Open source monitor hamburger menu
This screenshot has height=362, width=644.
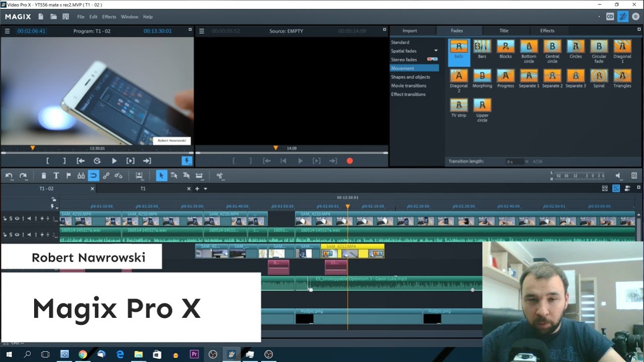point(201,31)
